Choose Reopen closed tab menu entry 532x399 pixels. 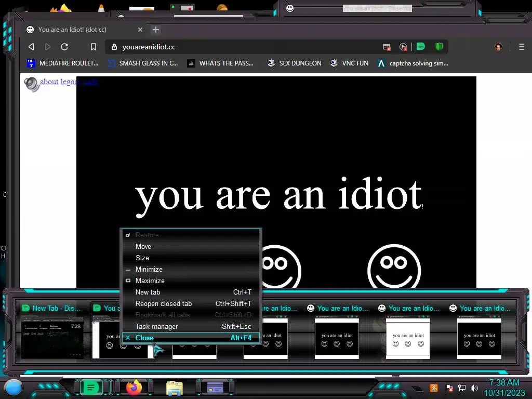(191, 303)
